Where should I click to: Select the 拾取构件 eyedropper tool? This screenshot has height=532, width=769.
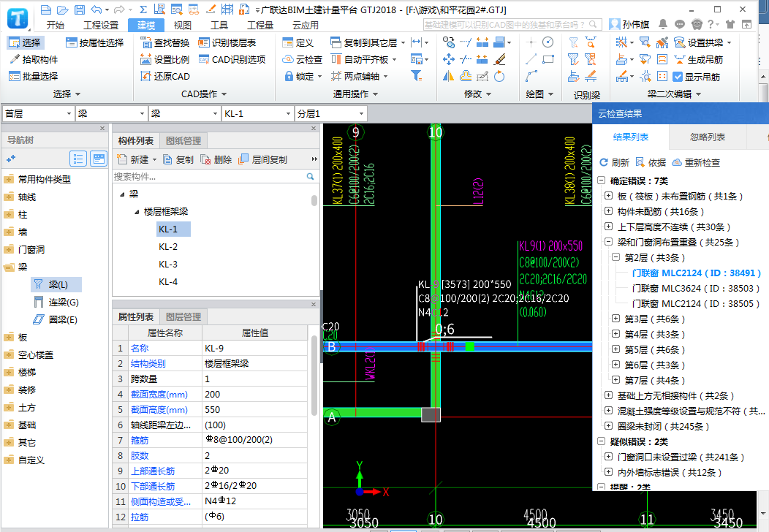point(15,59)
